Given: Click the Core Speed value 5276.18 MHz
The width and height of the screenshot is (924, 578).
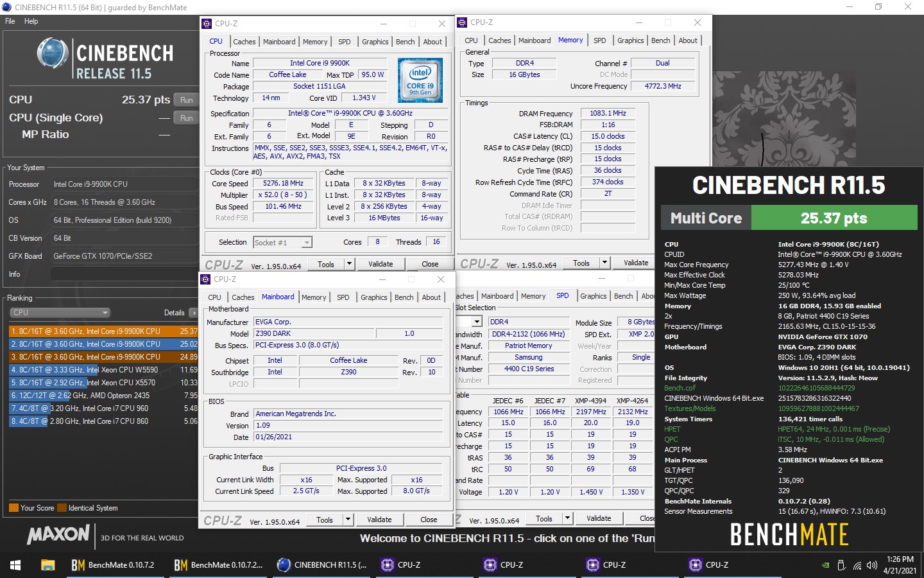Looking at the screenshot, I should point(283,183).
